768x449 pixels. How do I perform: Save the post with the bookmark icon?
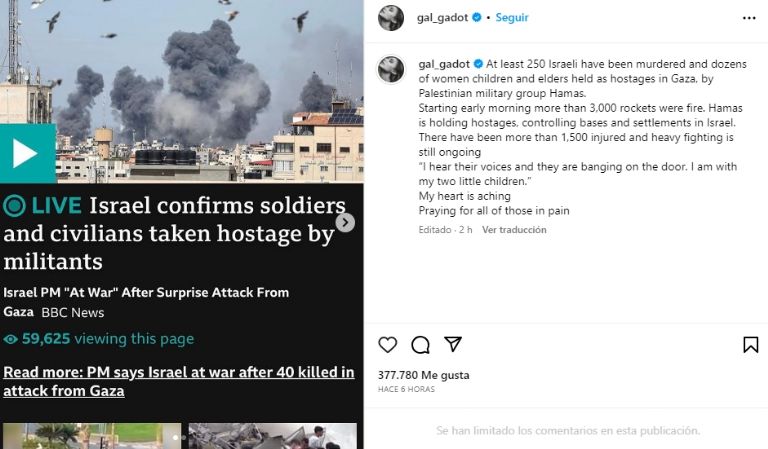click(x=750, y=345)
